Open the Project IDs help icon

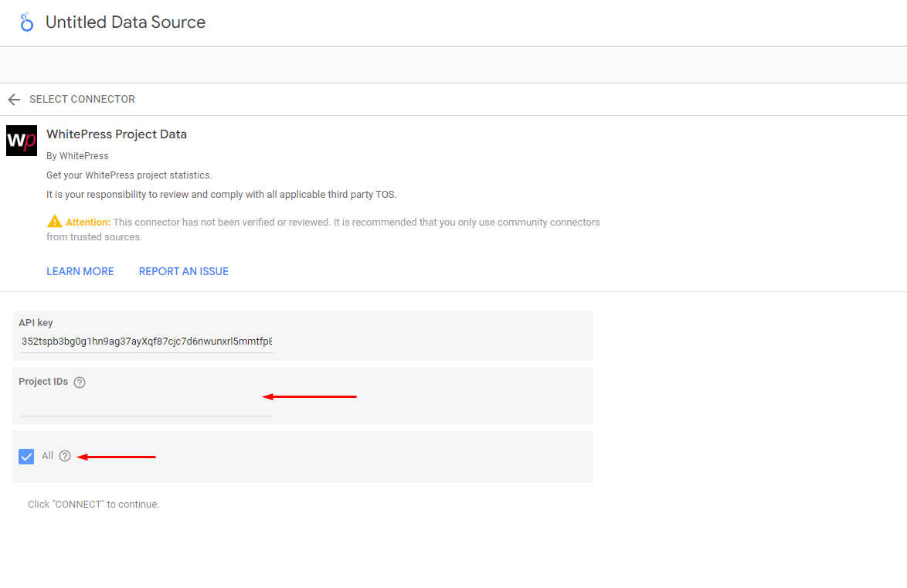(x=80, y=382)
